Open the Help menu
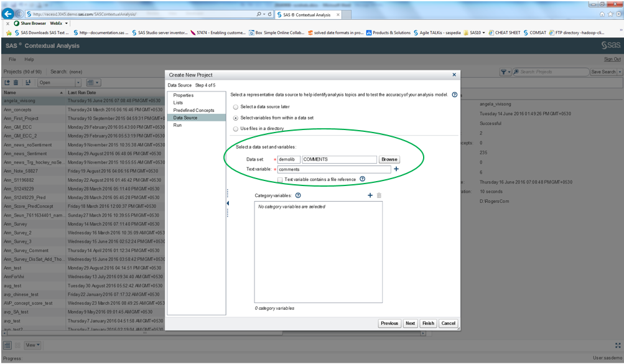This screenshot has width=624, height=364. (29, 59)
